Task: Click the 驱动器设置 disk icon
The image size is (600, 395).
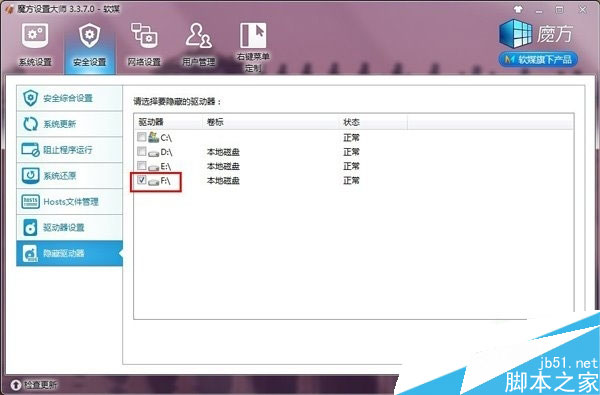Action: pyautogui.click(x=30, y=227)
